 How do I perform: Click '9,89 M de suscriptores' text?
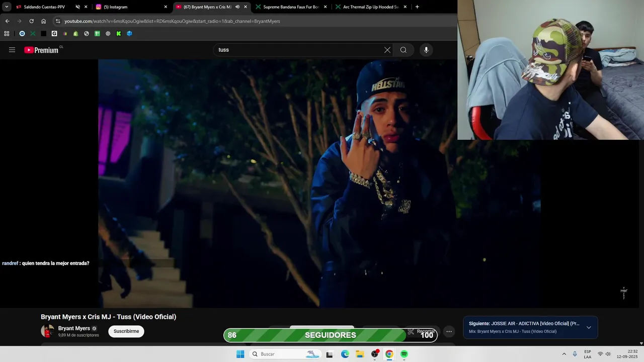(x=78, y=335)
